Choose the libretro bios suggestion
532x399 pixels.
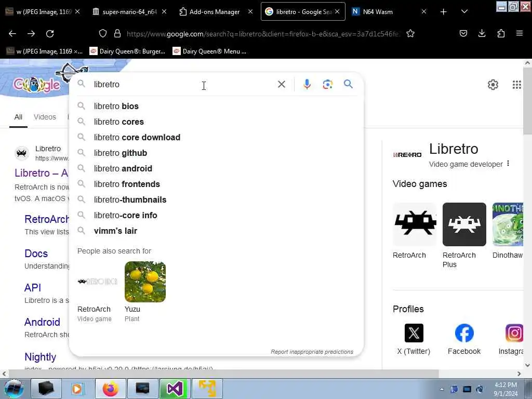217,106
